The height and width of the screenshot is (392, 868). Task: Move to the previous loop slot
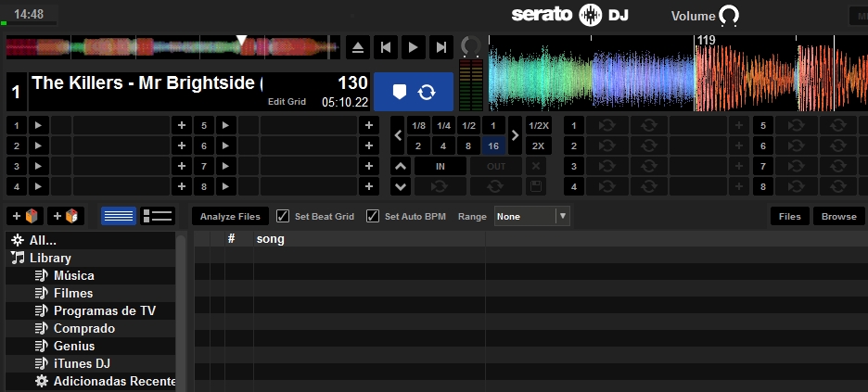tap(401, 166)
